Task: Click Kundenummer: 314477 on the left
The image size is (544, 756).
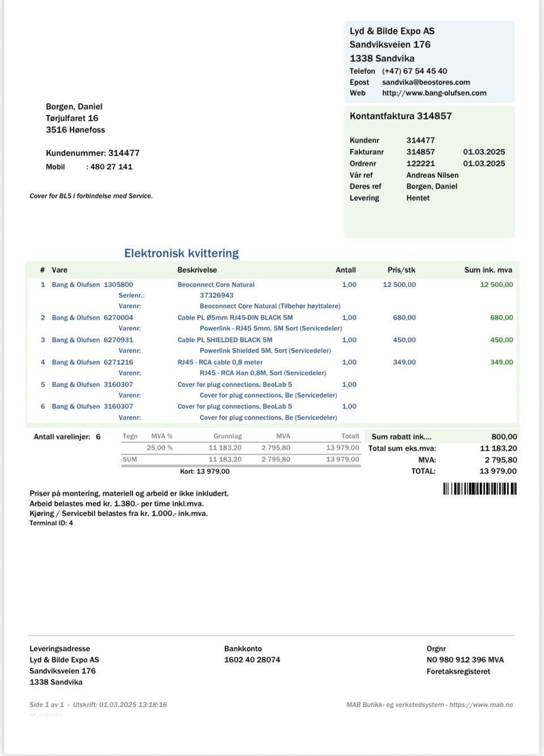Action: tap(92, 153)
